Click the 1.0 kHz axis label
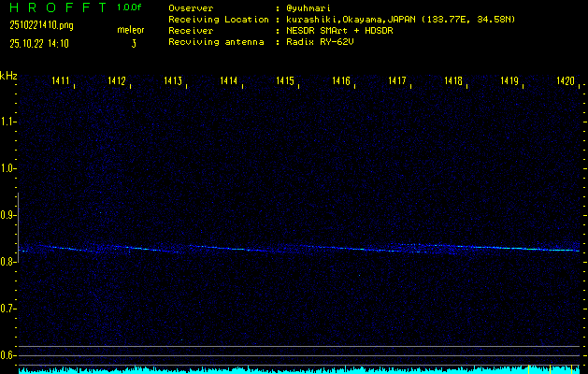The height and width of the screenshot is (374, 588). (8, 168)
